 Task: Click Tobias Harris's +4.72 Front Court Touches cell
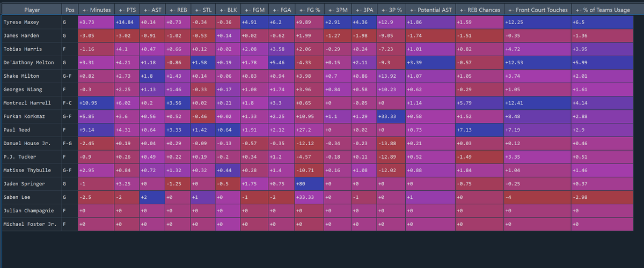coord(537,49)
